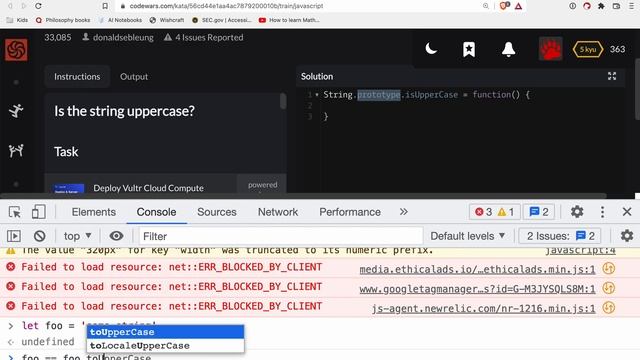This screenshot has height=360, width=640.
Task: Collapse code fold arrow on line 1
Action: click(x=317, y=95)
